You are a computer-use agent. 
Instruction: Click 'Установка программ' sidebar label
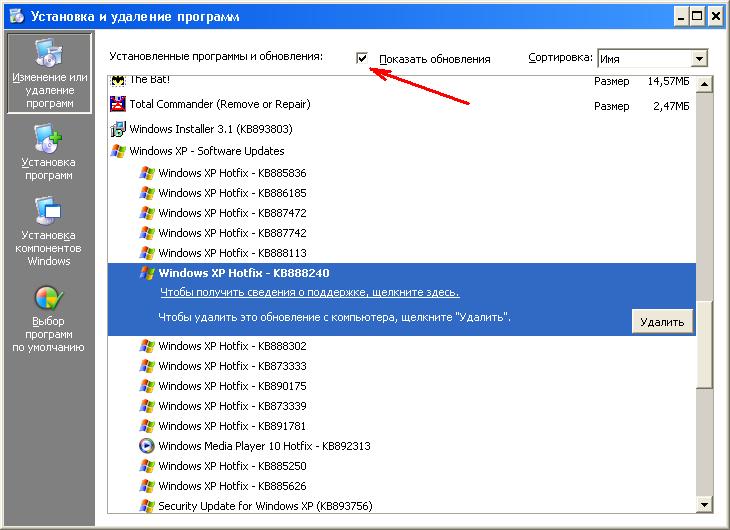48,169
